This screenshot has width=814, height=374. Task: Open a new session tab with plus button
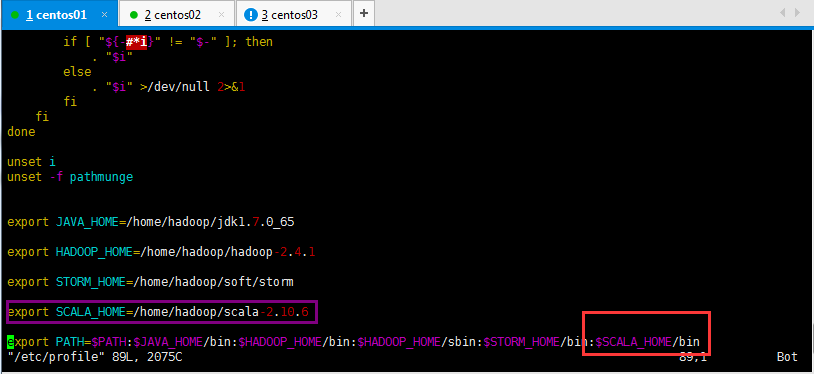coord(364,13)
